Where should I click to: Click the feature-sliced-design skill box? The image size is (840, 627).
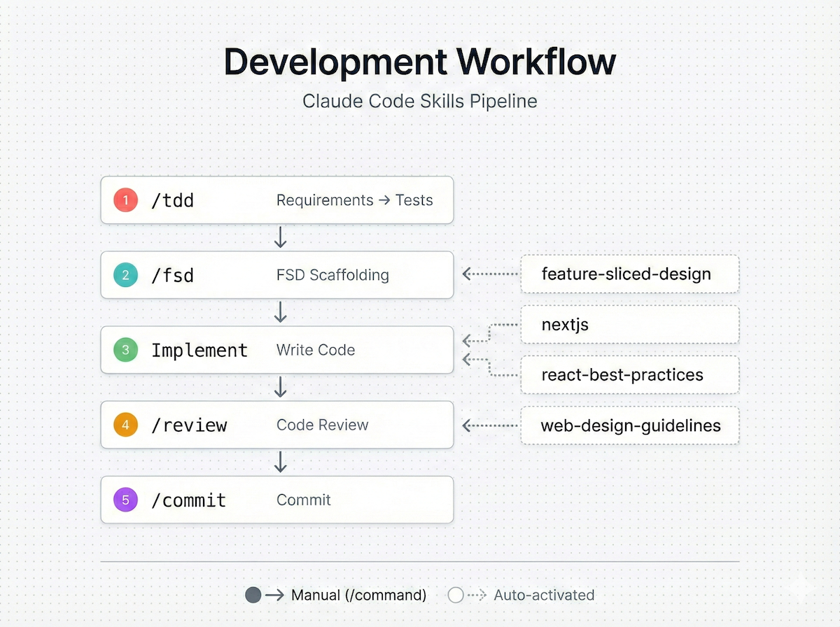(x=629, y=274)
